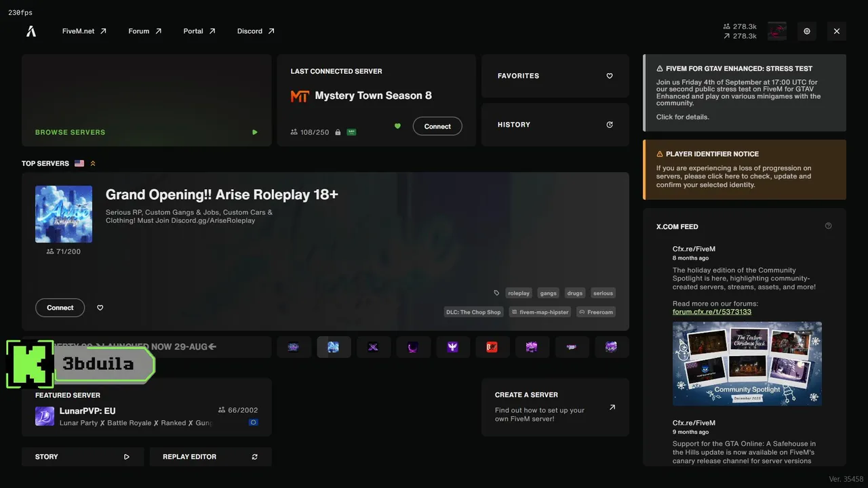The height and width of the screenshot is (488, 868).
Task: Open the Portal link
Action: click(x=199, y=31)
